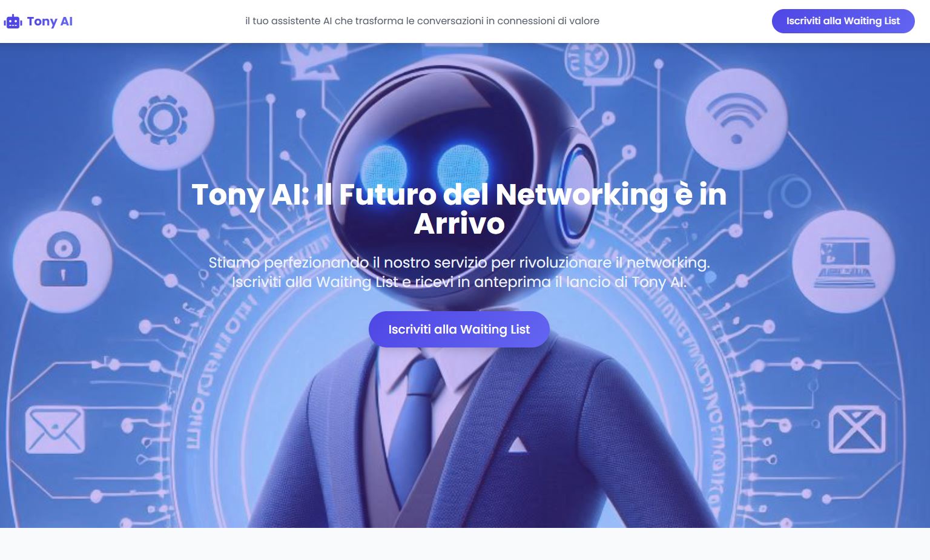The image size is (930, 560).
Task: Click the robot's right glowing eye
Action: 463,167
